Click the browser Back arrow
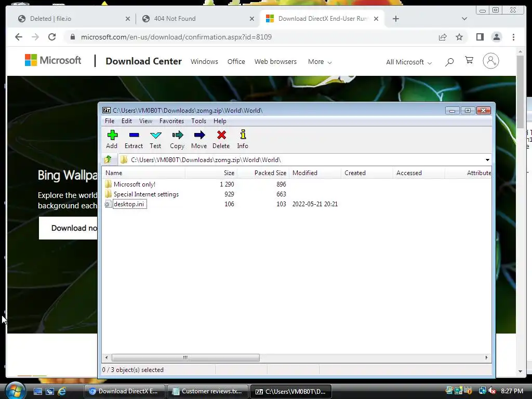 [x=19, y=37]
